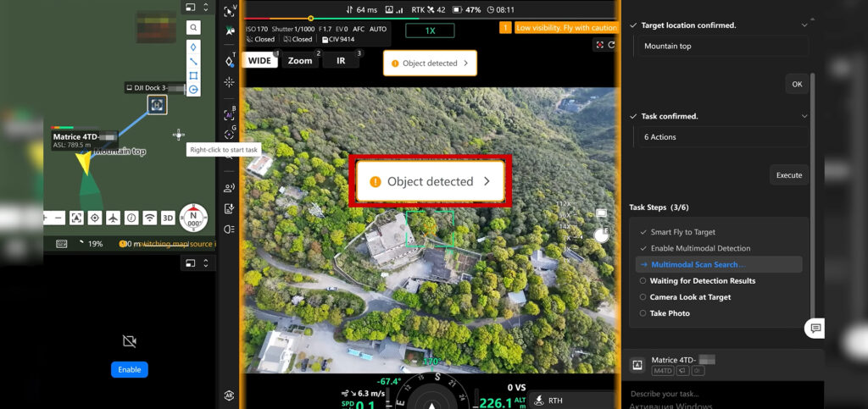Viewport: 868px width, 409px height.
Task: Click the H marker on flight progress bar
Action: (310, 19)
